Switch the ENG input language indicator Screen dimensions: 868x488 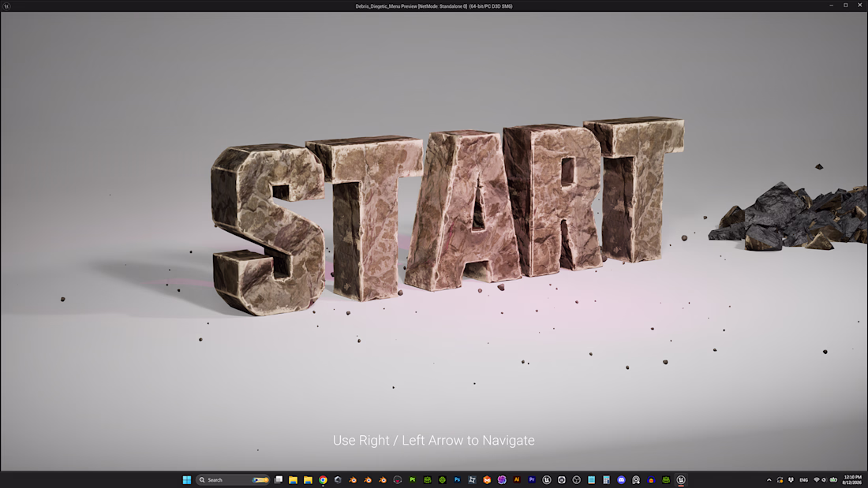pyautogui.click(x=804, y=479)
